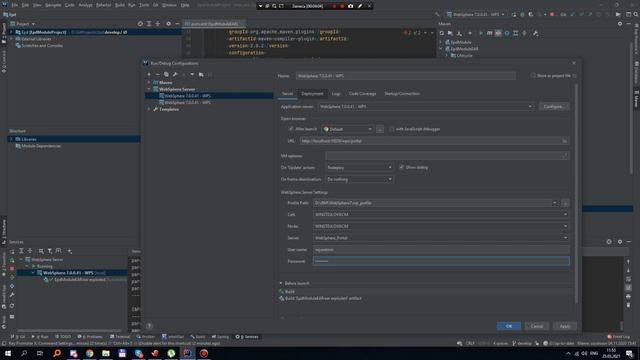
Task: Click the Maven panel run icon
Action: click(x=480, y=33)
